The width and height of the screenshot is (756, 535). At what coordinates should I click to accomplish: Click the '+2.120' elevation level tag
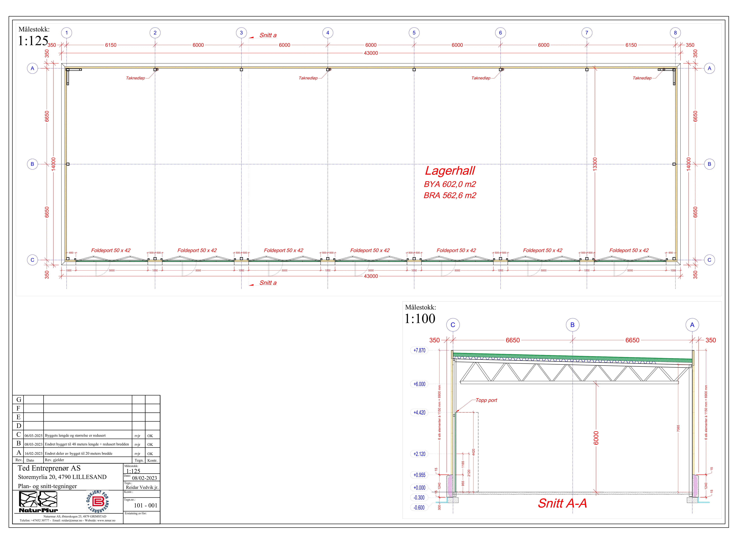(x=419, y=454)
